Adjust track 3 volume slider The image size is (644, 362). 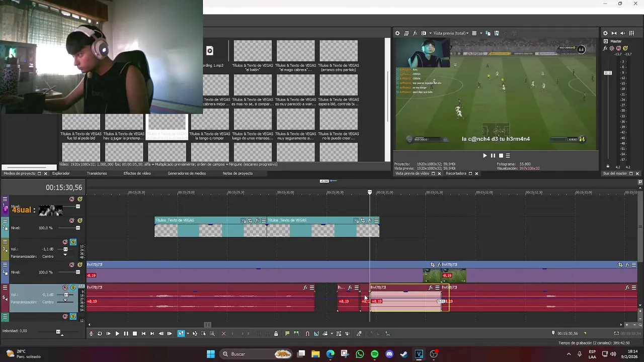tap(65, 249)
